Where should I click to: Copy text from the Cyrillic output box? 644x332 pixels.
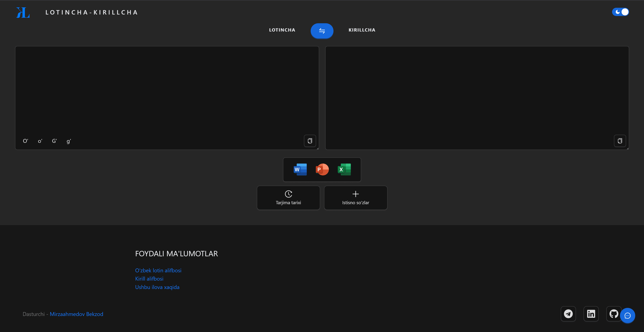pyautogui.click(x=620, y=141)
